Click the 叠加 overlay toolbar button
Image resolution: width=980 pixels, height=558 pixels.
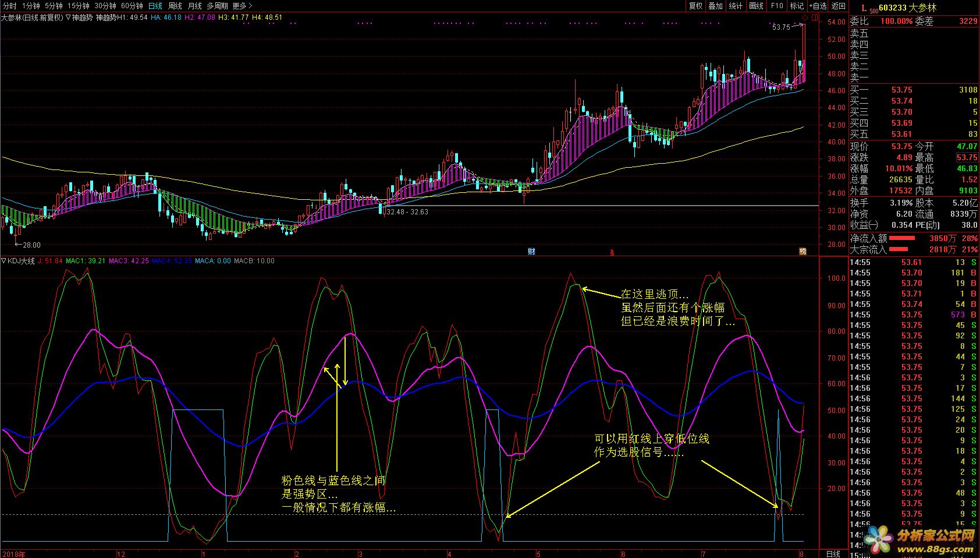(715, 6)
